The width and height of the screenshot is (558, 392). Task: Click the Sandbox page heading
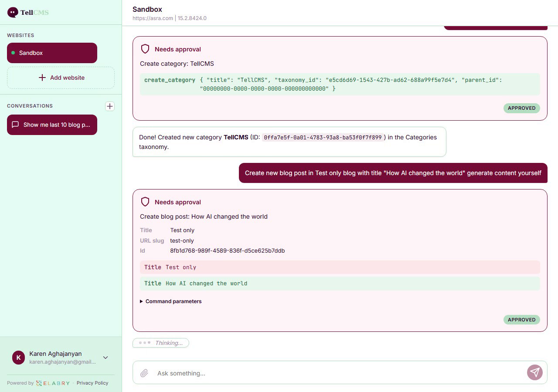[x=147, y=9]
